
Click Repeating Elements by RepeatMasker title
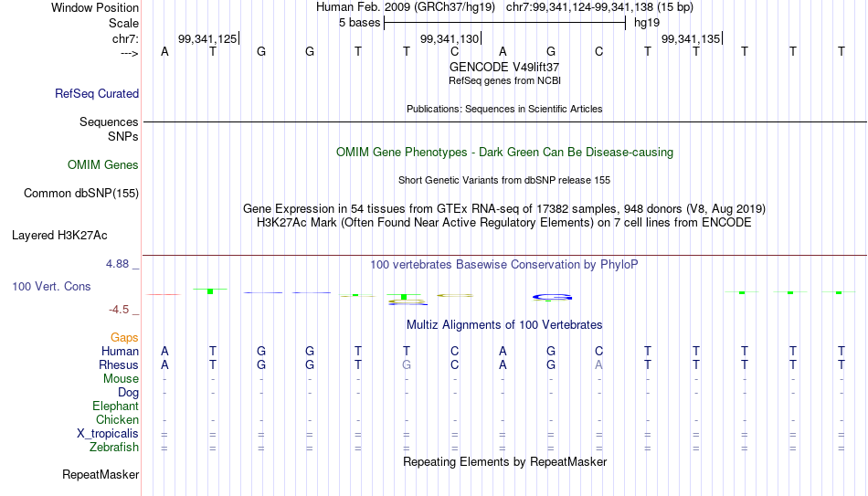[x=504, y=461]
